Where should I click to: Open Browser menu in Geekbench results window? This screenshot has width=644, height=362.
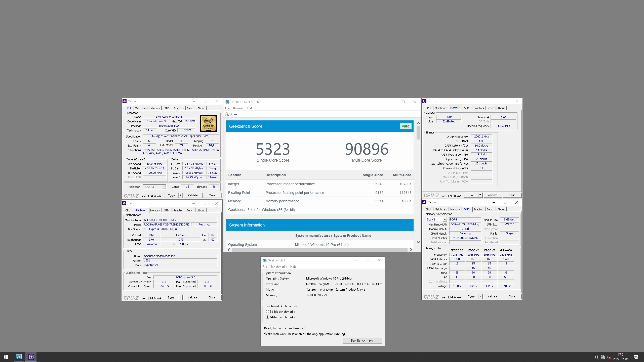(x=238, y=108)
